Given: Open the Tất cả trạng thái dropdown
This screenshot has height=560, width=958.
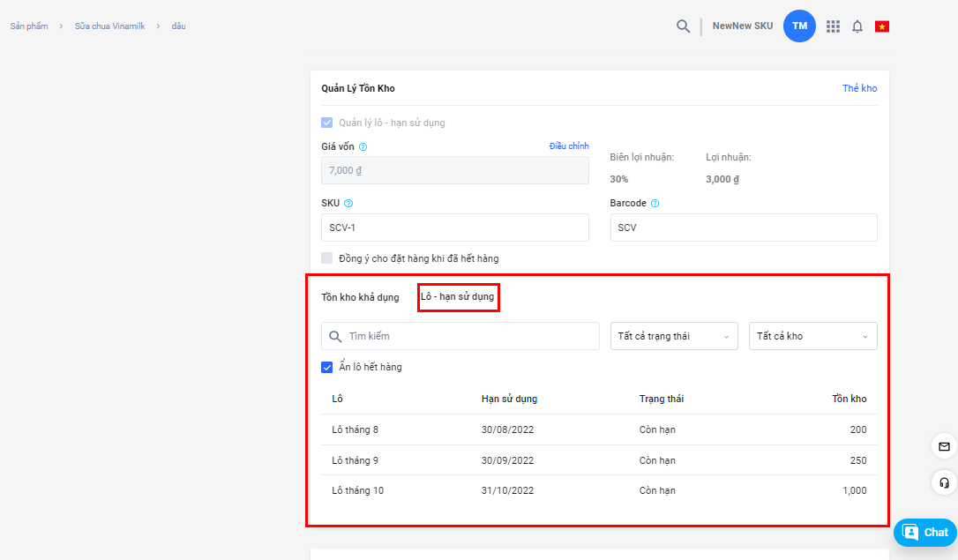Looking at the screenshot, I should (674, 336).
